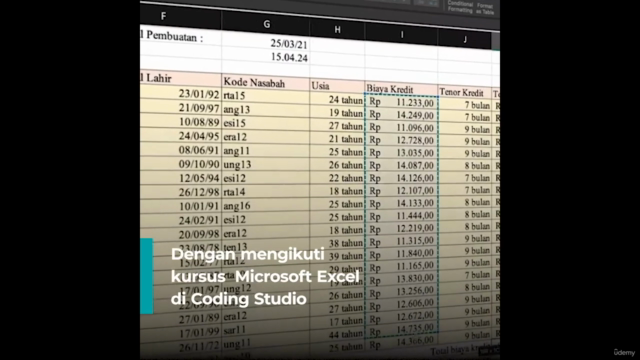Select column G header
Image resolution: width=640 pixels, height=360 pixels.
[x=266, y=24]
